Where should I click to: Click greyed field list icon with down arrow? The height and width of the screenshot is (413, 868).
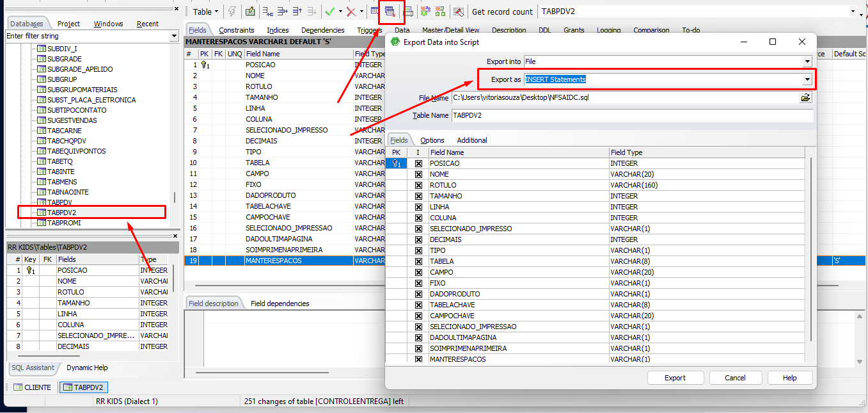[312, 12]
